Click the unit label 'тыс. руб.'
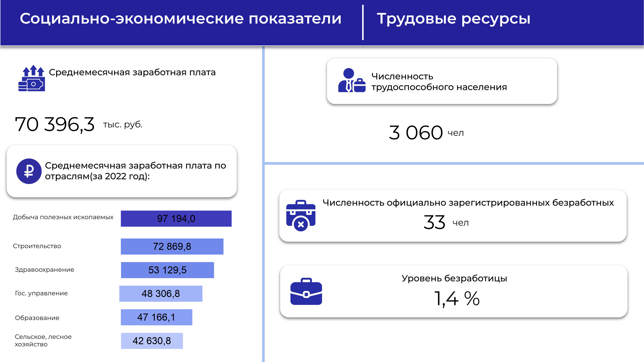This screenshot has width=644, height=362. point(123,125)
